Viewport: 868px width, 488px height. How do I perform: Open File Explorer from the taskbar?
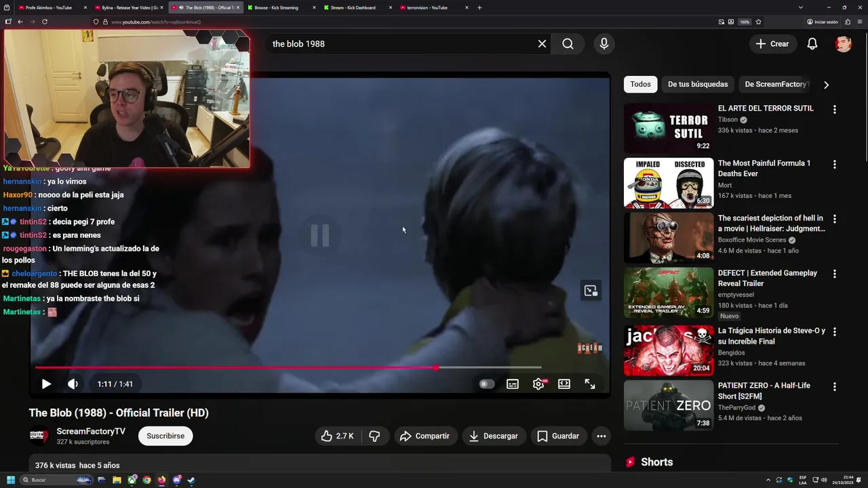click(117, 480)
